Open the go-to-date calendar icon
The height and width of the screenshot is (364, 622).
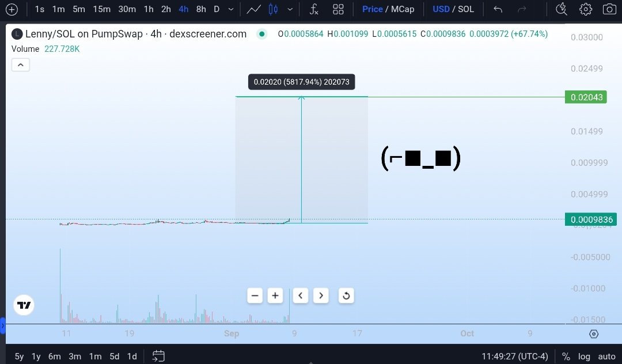[x=158, y=356]
